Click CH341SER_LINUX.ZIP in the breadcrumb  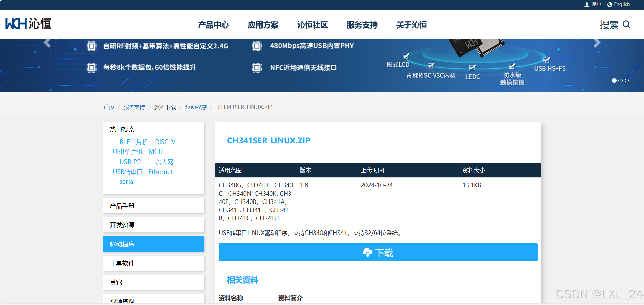pos(245,107)
